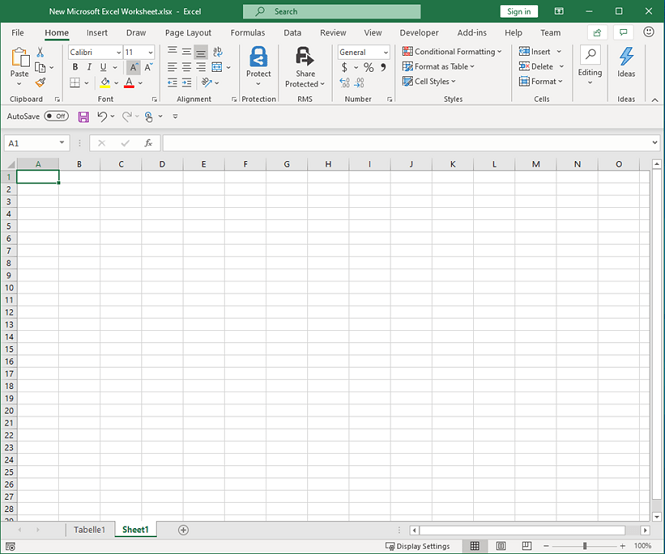Click the Middle Align icon
665x554 pixels.
pyautogui.click(x=187, y=52)
